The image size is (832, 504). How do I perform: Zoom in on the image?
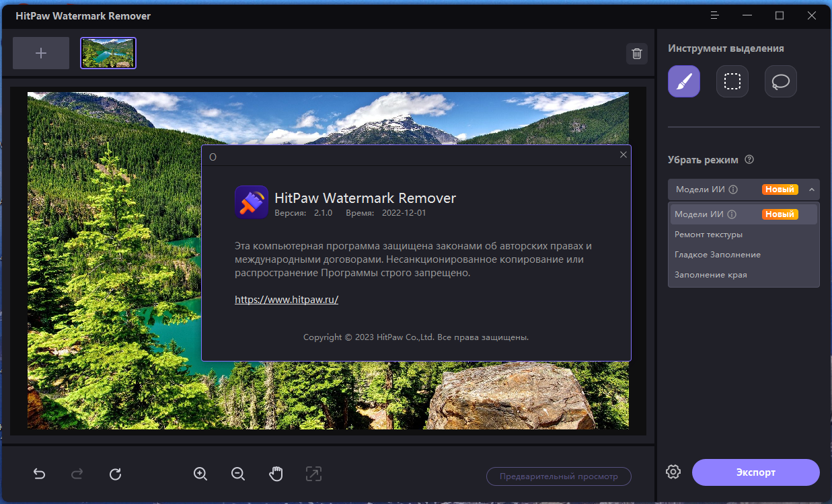click(x=200, y=474)
